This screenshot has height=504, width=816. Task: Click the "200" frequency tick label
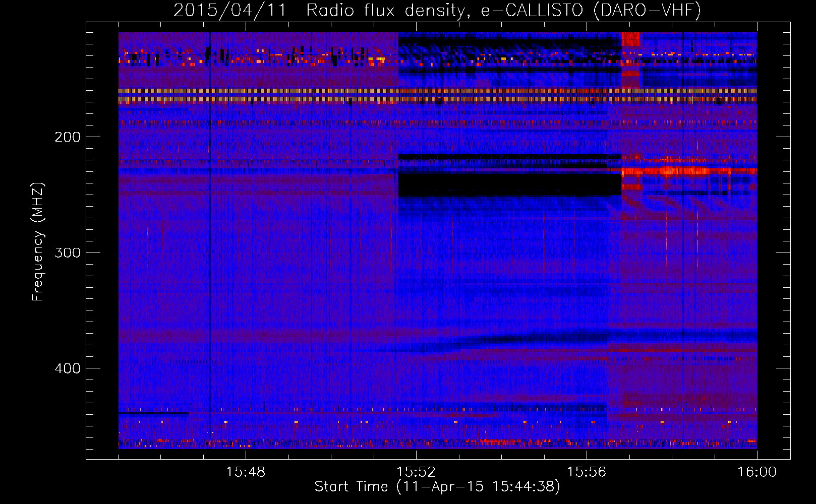[68, 137]
